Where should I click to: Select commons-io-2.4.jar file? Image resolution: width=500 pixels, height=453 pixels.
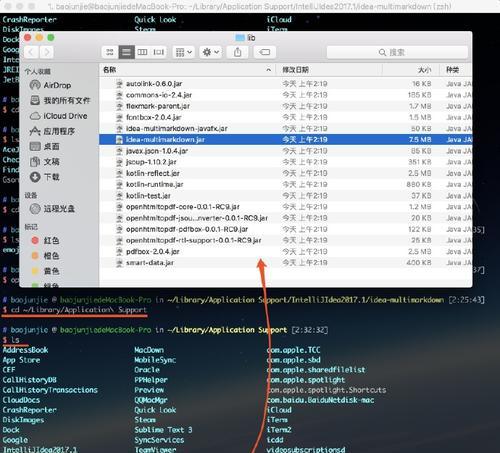point(285,95)
